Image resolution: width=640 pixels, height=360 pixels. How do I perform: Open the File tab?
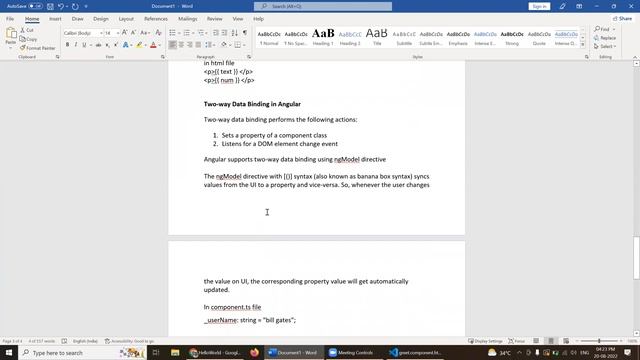(x=10, y=19)
